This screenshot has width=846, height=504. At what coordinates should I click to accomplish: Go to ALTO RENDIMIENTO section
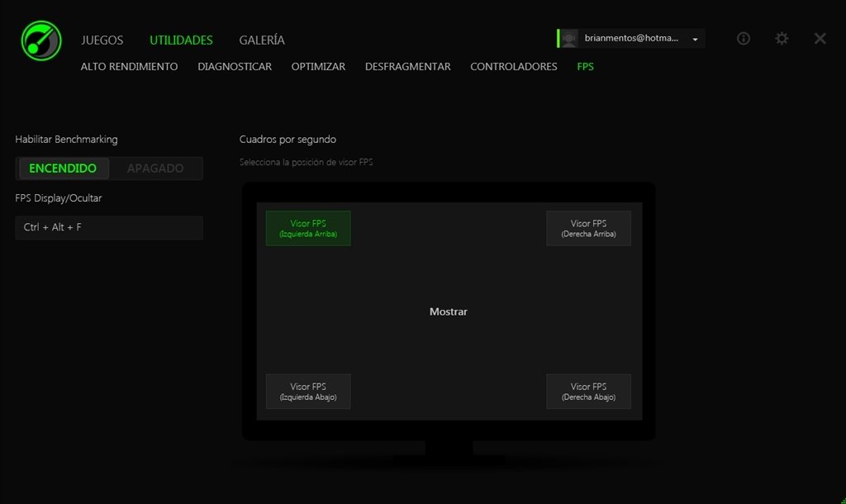[x=129, y=66]
